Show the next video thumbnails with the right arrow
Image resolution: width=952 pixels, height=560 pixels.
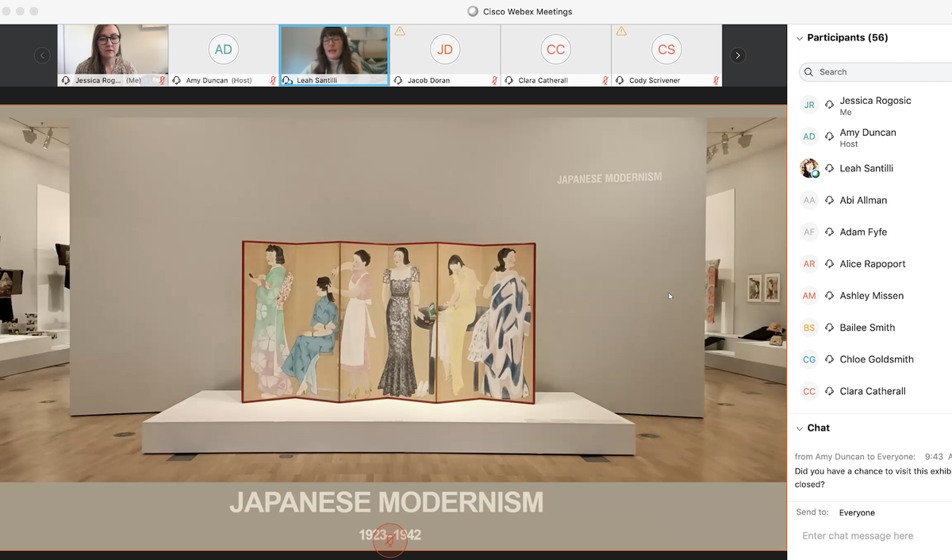coord(738,56)
